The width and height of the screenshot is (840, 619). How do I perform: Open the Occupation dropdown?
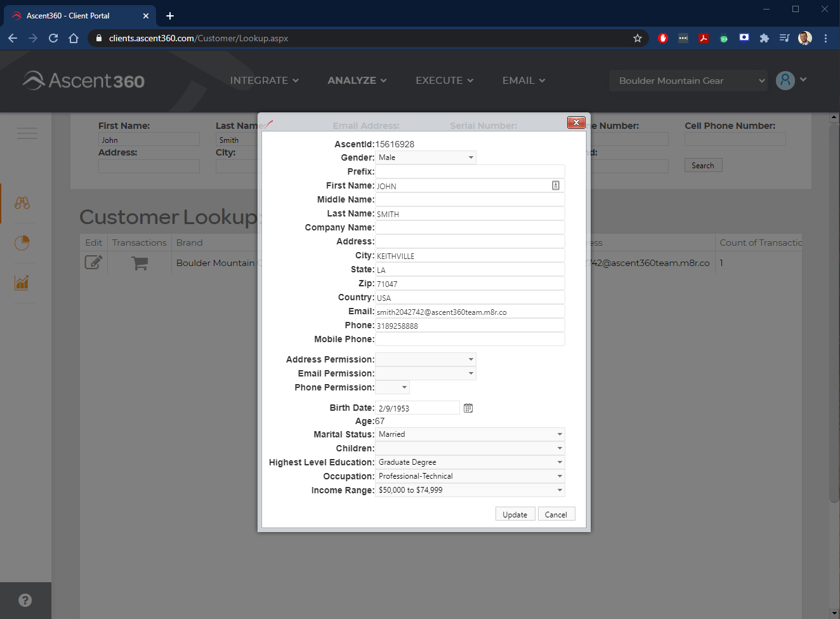click(x=470, y=476)
